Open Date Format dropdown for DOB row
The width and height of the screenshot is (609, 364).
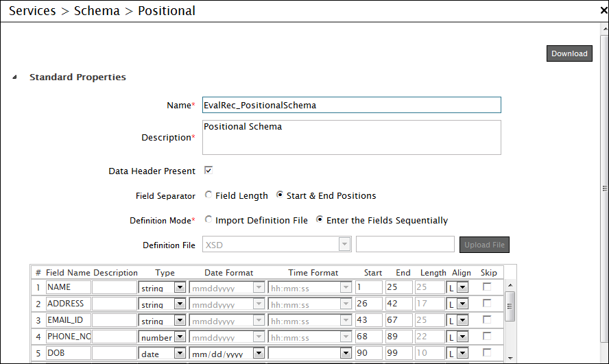coord(259,354)
